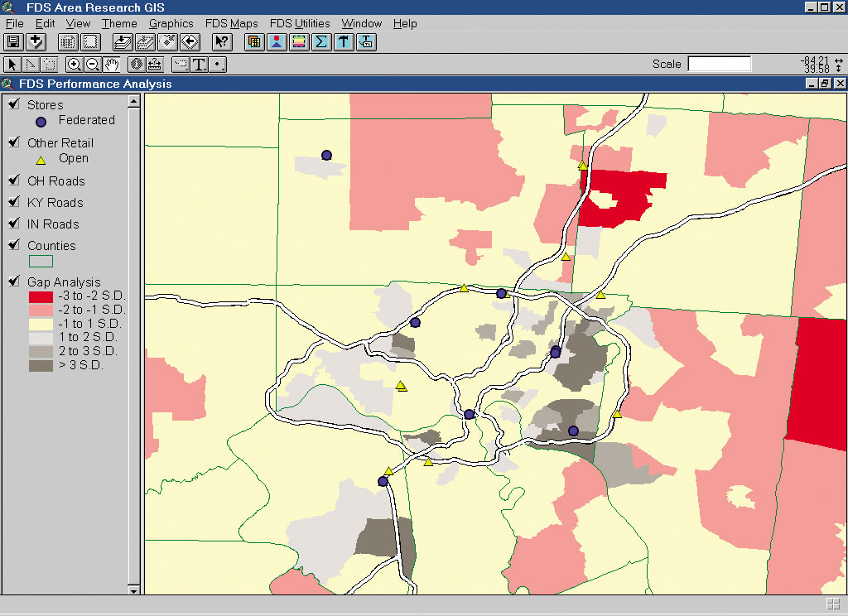Activate the Pan hand tool
The height and width of the screenshot is (616, 848).
111,64
